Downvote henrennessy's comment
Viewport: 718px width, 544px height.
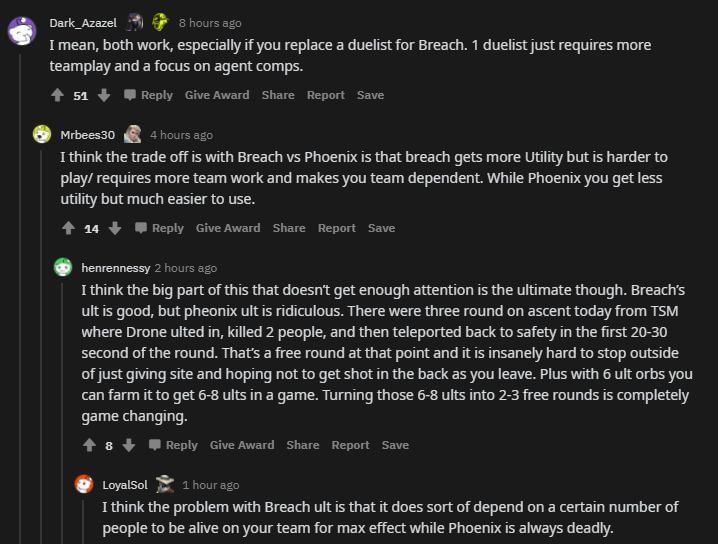[x=128, y=445]
